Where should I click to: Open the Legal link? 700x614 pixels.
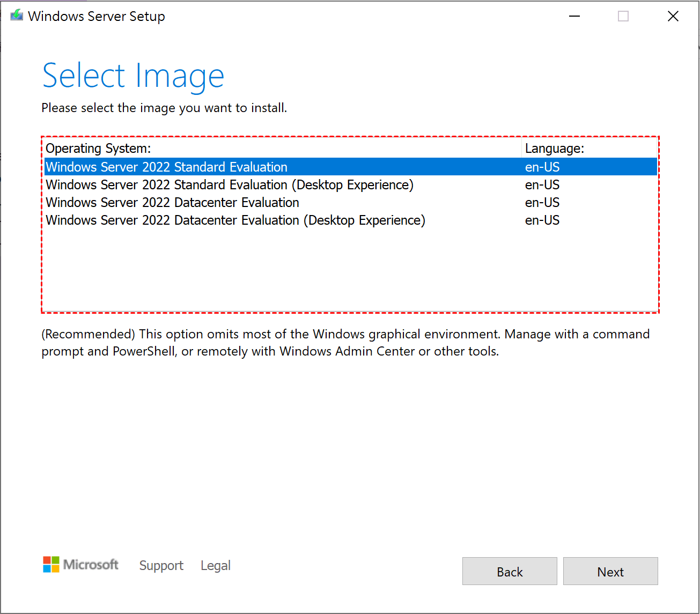(x=215, y=566)
